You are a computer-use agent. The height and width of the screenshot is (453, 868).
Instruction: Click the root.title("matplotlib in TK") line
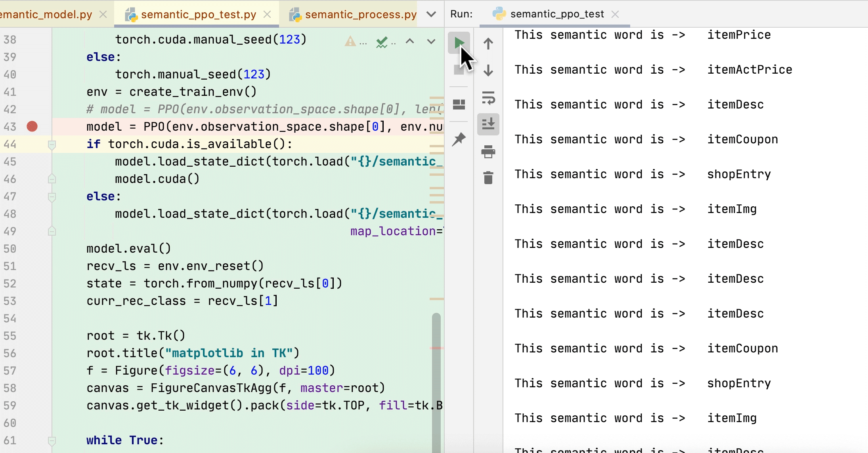tap(193, 353)
